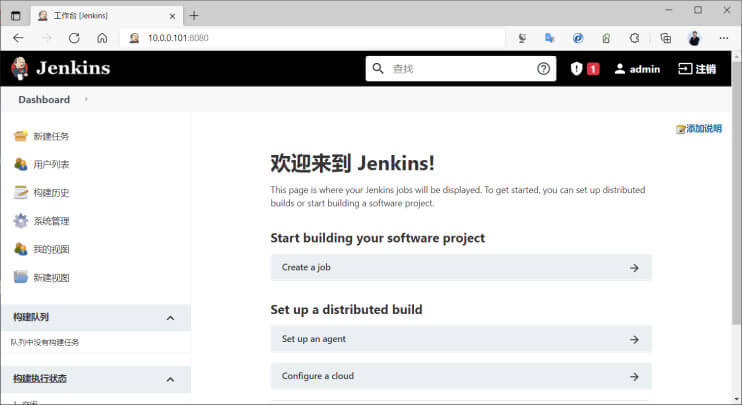Image resolution: width=742 pixels, height=405 pixels.
Task: Click the 系统管理 gear icon
Action: click(x=20, y=221)
